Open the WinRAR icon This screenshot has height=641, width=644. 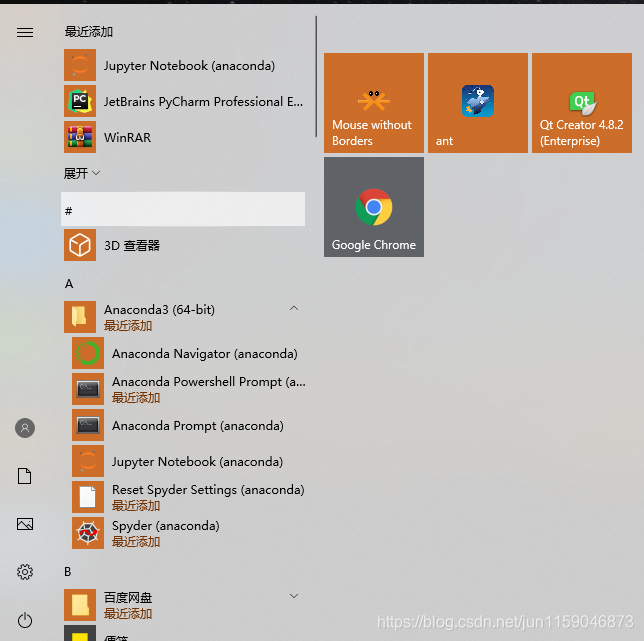[80, 137]
